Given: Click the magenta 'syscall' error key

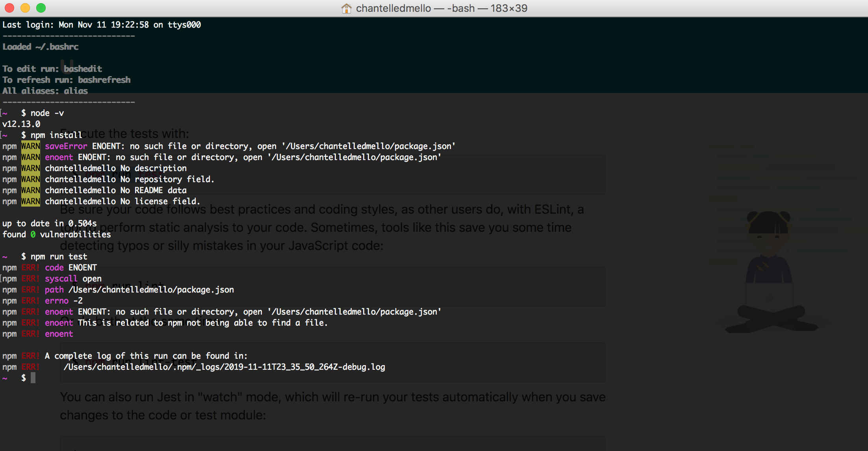Looking at the screenshot, I should tap(61, 279).
